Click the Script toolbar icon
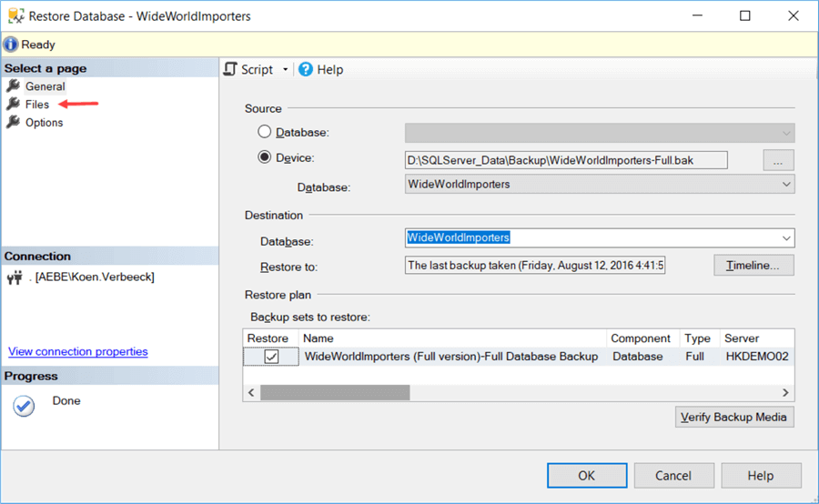This screenshot has width=819, height=504. 230,69
